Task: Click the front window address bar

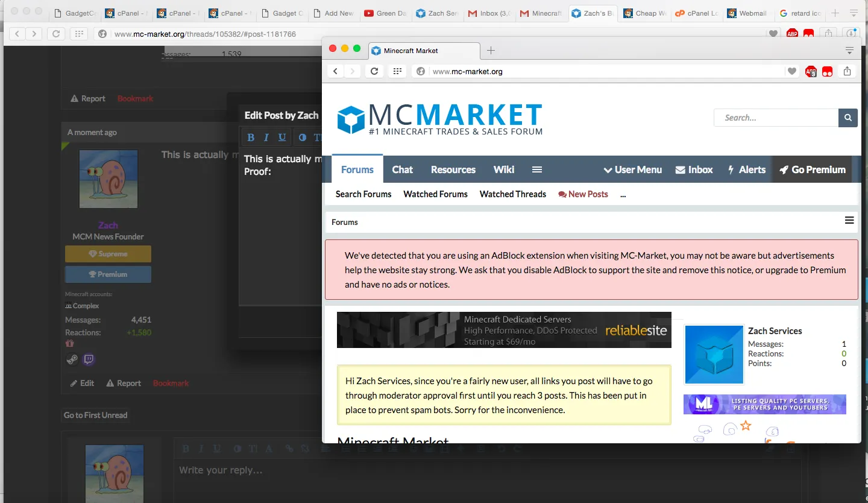Action: click(599, 71)
